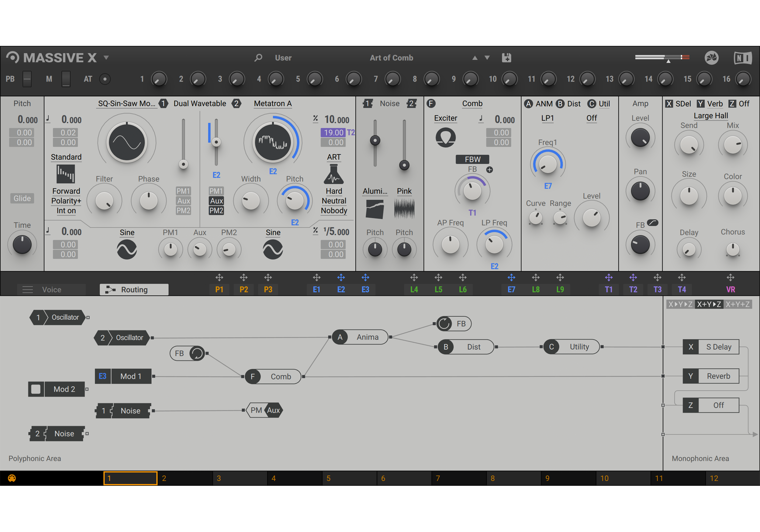Screen dimensions: 760x532
Task: Open the preset search magnifier icon
Action: [x=258, y=57]
